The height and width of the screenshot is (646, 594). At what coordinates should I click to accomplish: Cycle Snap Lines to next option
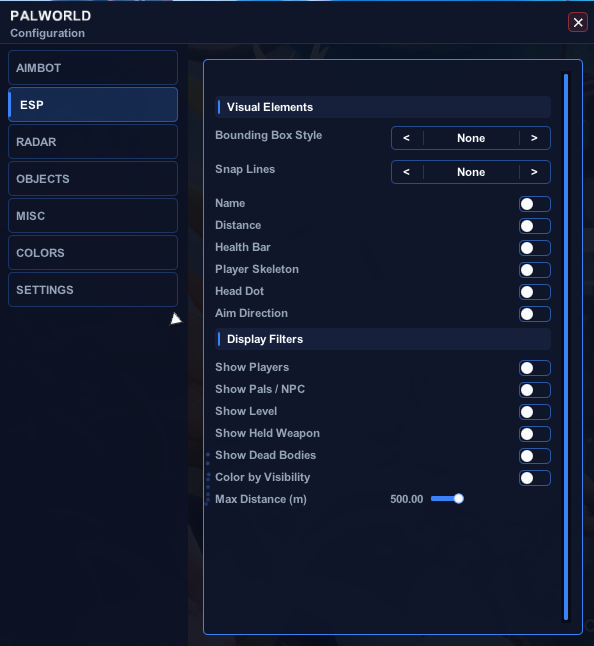coord(534,172)
